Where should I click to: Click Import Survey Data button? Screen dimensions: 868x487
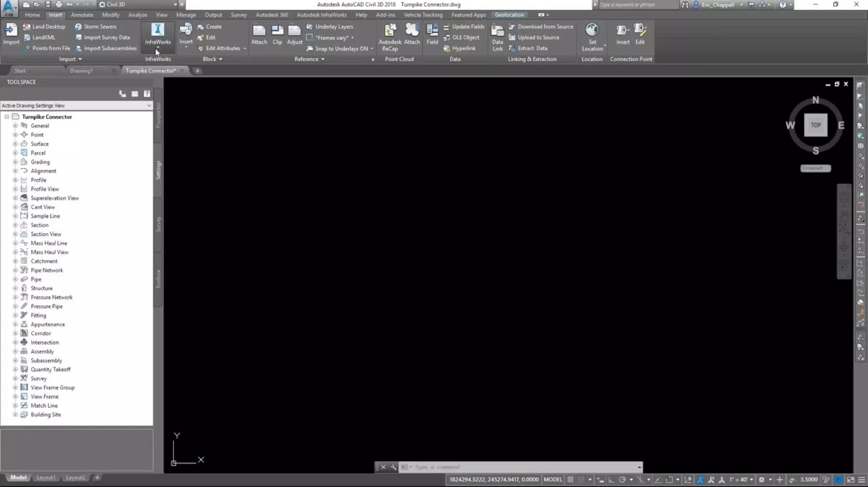coord(106,37)
